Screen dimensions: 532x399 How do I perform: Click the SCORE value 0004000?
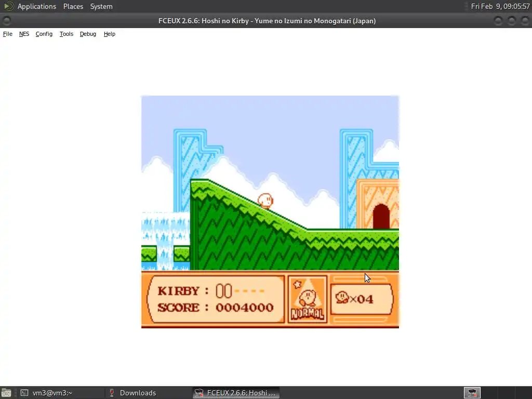click(x=245, y=308)
